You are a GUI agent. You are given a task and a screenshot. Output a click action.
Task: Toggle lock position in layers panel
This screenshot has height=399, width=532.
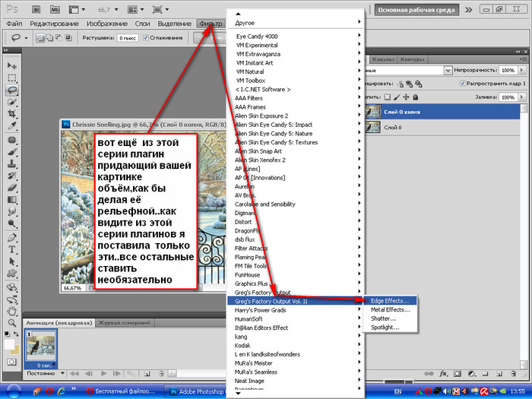(x=406, y=97)
